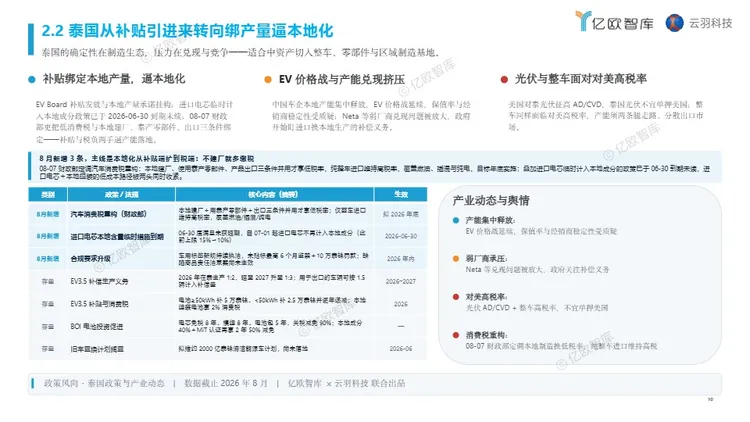This screenshot has height=422, width=750.
Task: Select the label 产能集中释放：
Action: tap(490, 220)
